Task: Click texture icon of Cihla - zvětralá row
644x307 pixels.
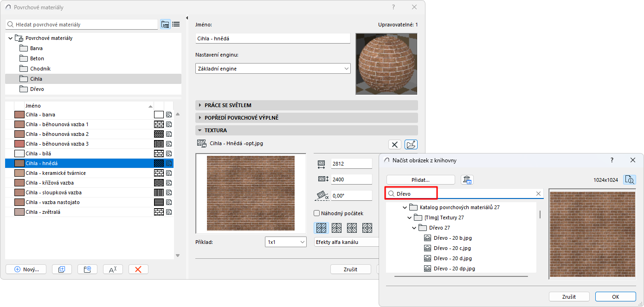Action: click(x=169, y=212)
